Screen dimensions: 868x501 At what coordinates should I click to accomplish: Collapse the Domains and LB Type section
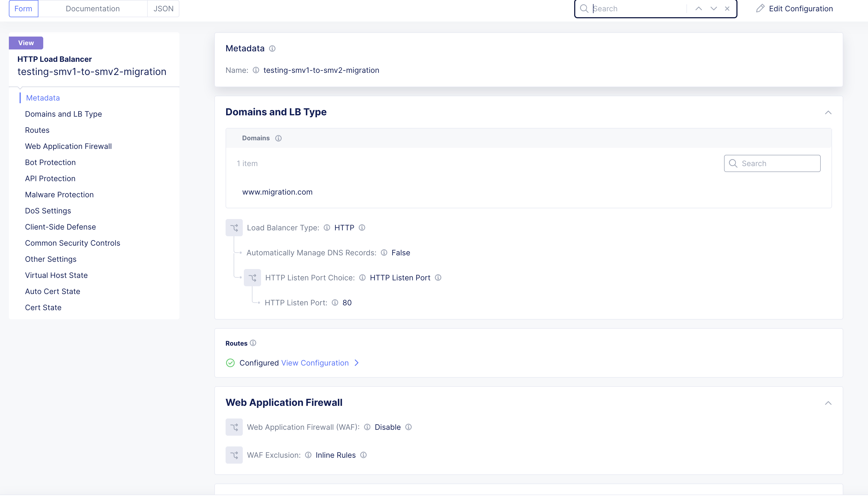point(828,113)
